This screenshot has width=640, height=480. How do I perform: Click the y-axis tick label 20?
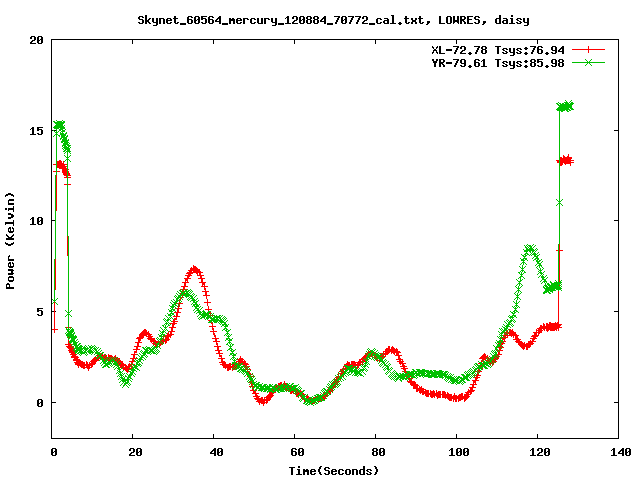point(36,40)
